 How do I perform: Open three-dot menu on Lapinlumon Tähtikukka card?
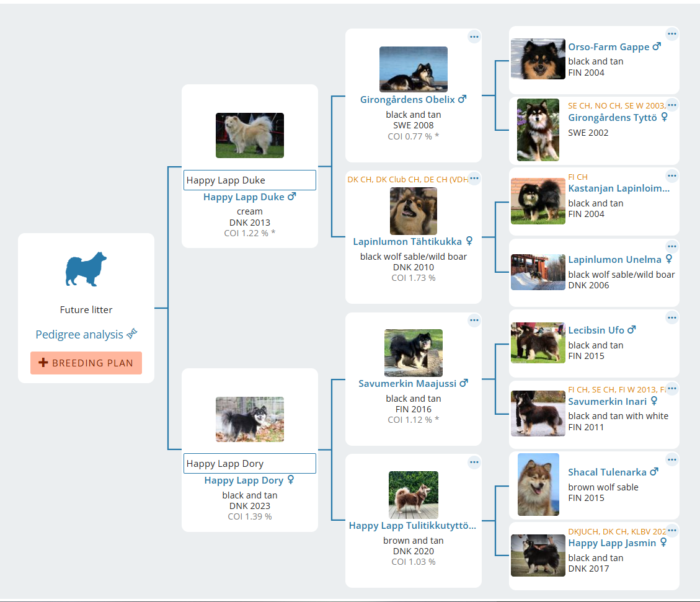click(x=474, y=179)
